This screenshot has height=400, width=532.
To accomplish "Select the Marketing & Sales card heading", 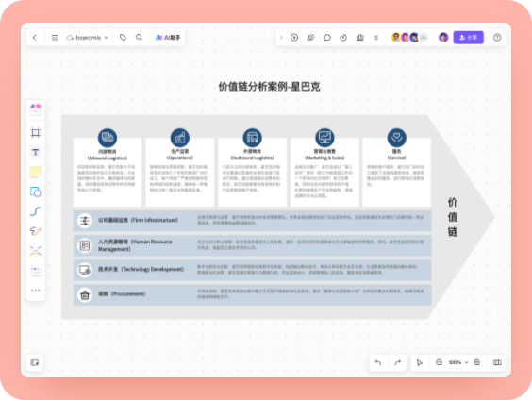I will pyautogui.click(x=324, y=155).
